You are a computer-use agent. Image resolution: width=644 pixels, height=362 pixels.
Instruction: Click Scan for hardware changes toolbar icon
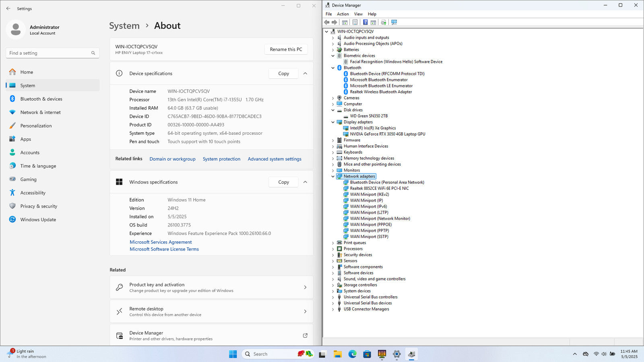pos(394,23)
